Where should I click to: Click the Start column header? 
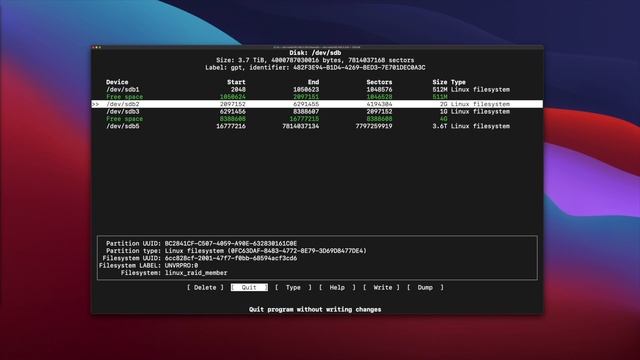[x=236, y=82]
